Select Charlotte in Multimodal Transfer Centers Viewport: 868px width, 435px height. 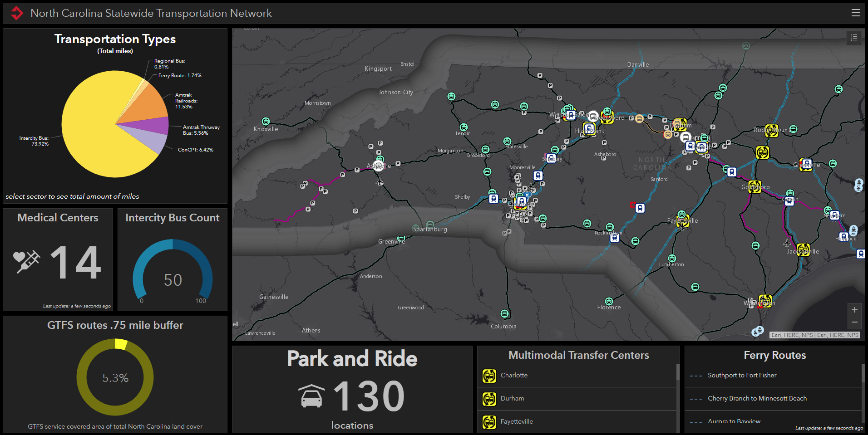click(577, 376)
